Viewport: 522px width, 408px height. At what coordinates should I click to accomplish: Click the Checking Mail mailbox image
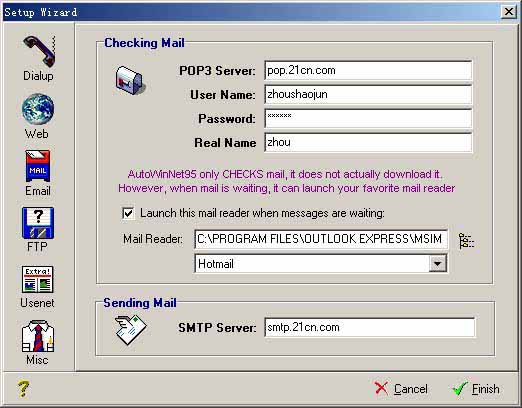point(130,80)
